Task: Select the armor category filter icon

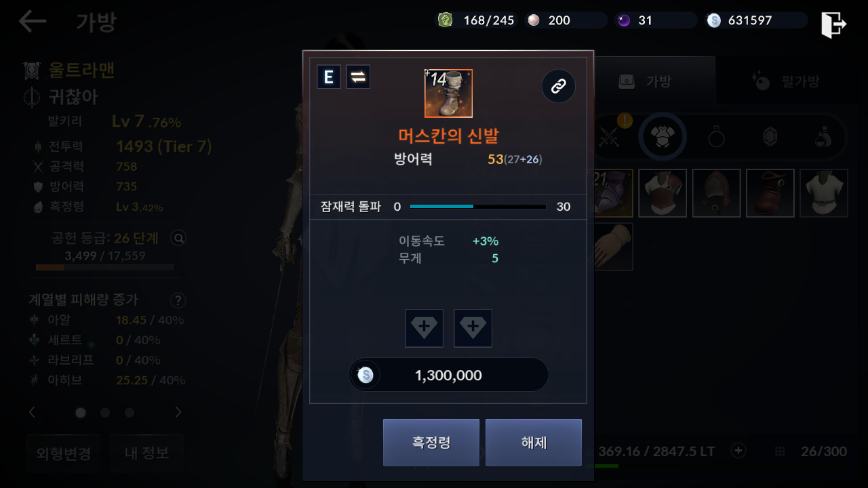Action: tap(663, 138)
